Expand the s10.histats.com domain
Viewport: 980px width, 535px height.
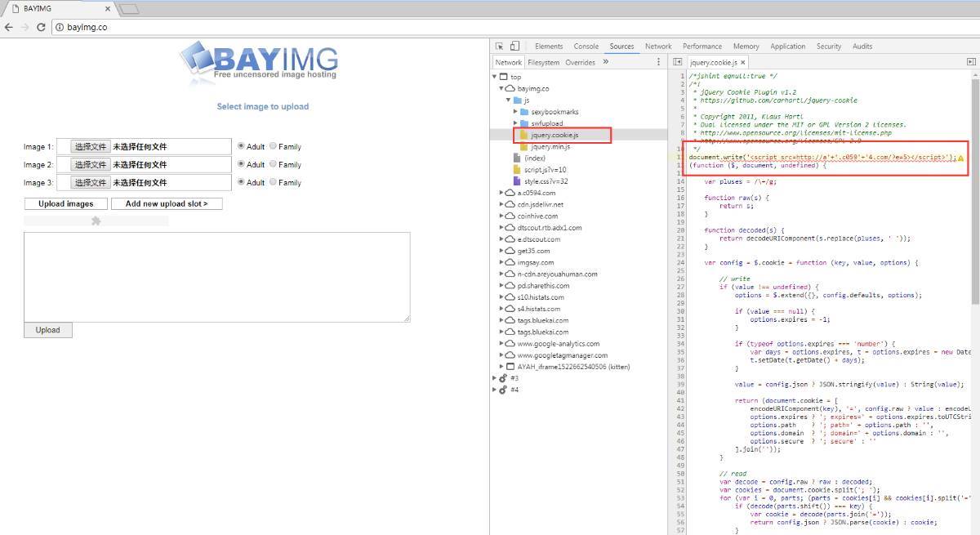[501, 297]
